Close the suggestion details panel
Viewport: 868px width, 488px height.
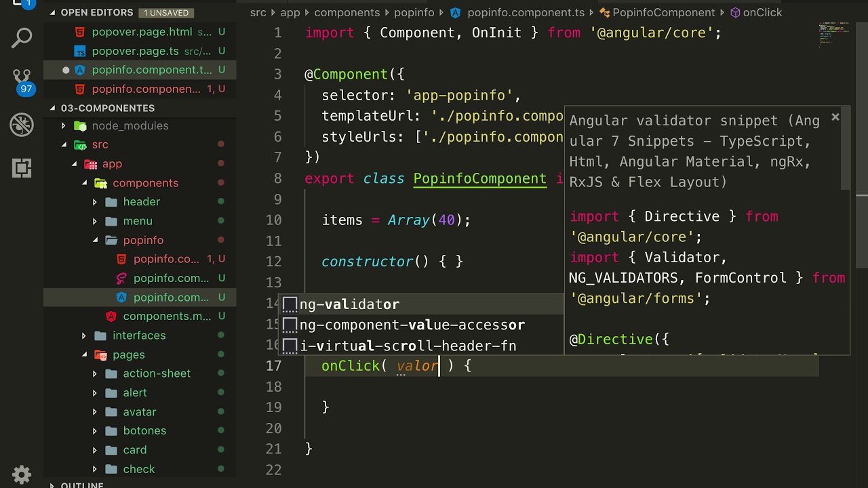pos(835,117)
